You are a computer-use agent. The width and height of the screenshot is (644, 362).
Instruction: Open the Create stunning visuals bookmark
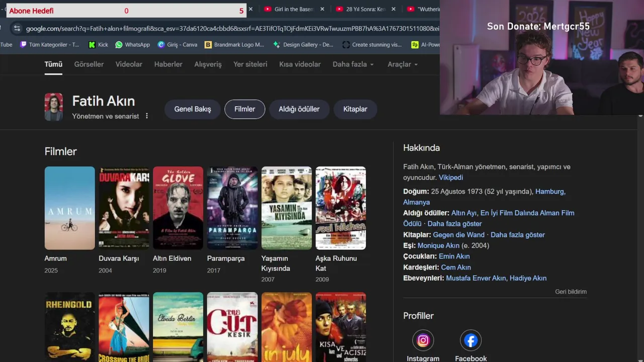tap(372, 45)
